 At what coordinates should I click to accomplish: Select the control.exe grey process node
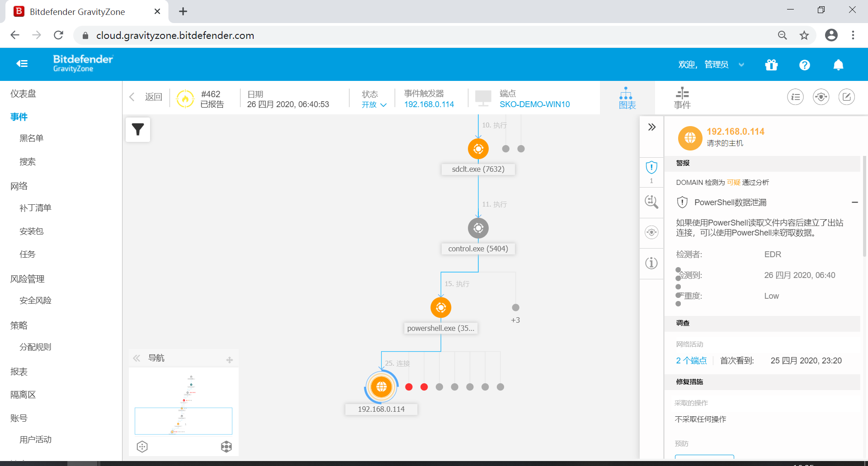pyautogui.click(x=478, y=228)
